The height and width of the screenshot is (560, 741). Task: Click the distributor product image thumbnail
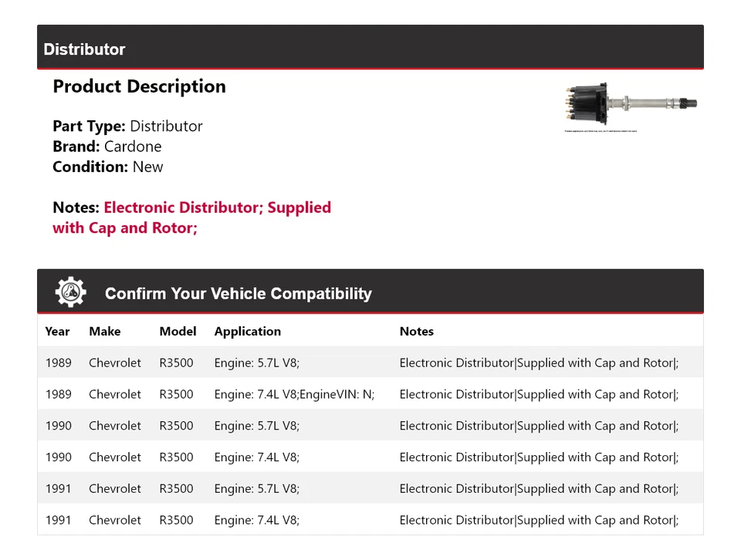click(x=631, y=105)
